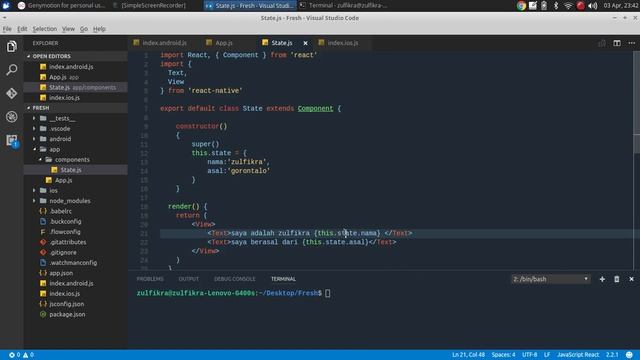The image size is (640, 360).
Task: Click the red recording tray icon
Action: [580, 6]
